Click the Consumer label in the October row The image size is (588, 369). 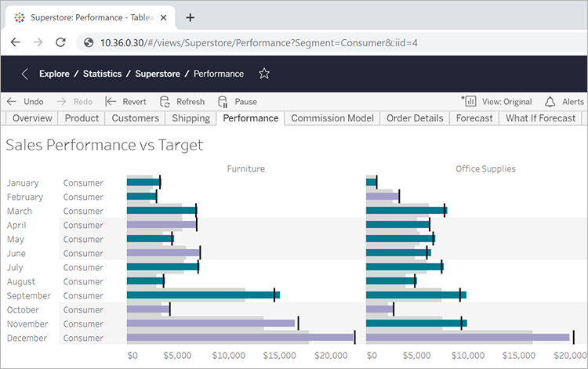coord(83,309)
